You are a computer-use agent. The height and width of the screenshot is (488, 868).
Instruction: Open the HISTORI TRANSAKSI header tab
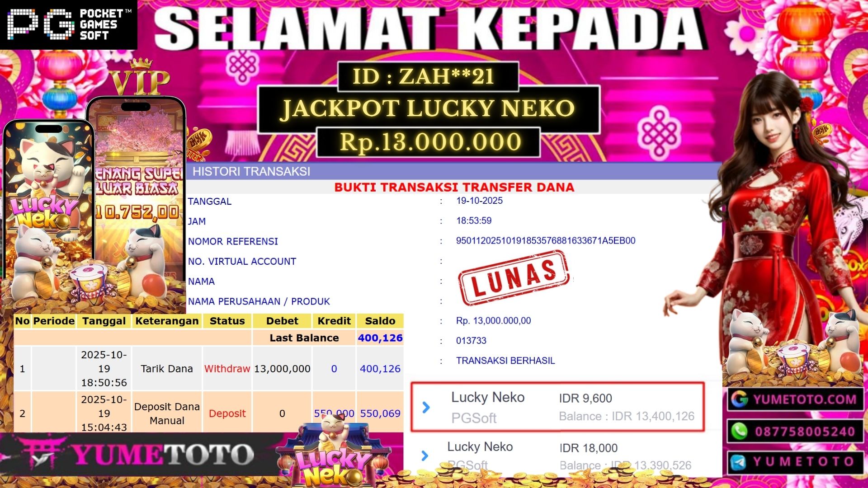251,171
